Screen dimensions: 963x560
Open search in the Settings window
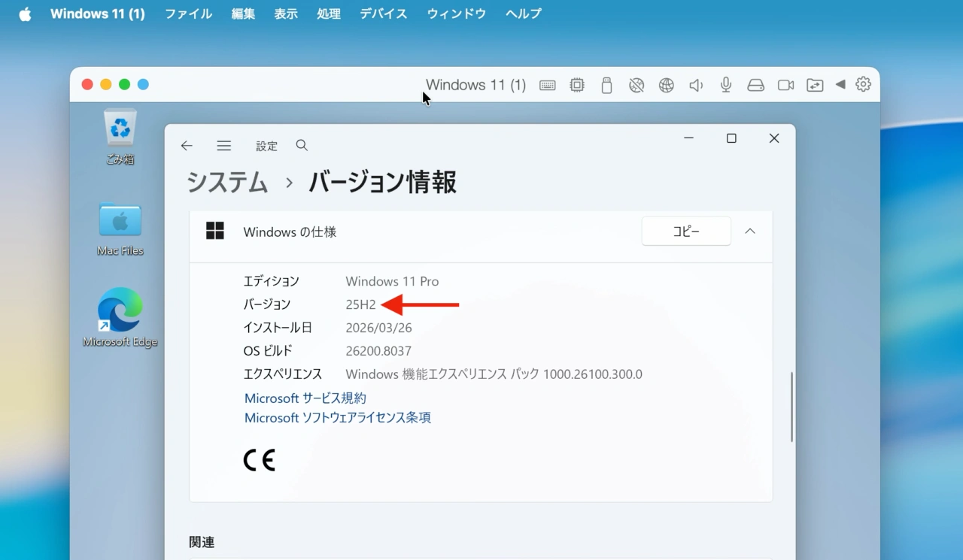pos(302,145)
